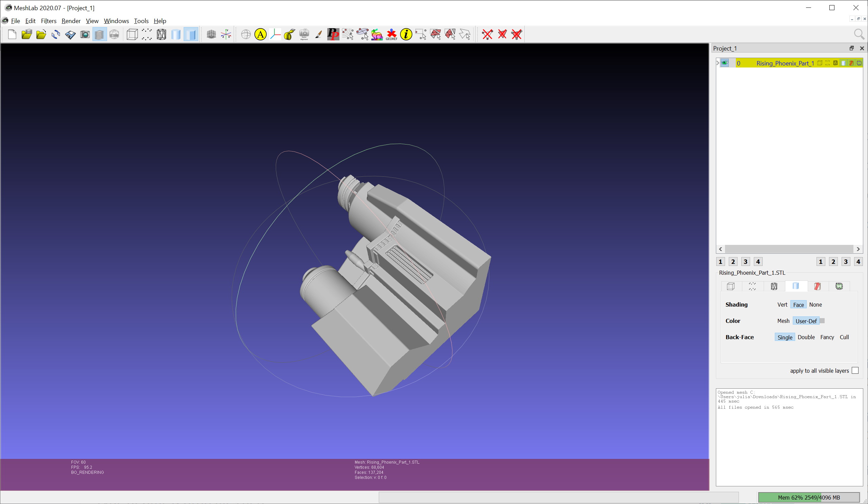Open the Raster Alignment tool
868x504 pixels.
click(x=305, y=35)
